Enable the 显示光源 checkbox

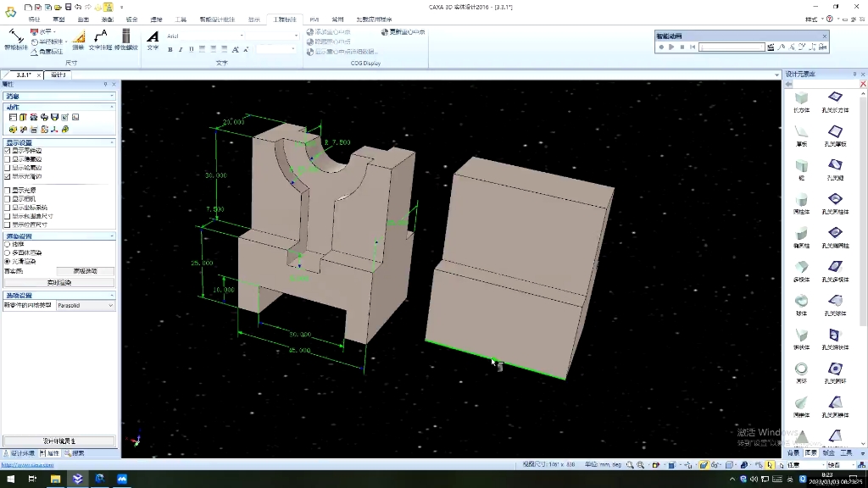click(x=8, y=191)
